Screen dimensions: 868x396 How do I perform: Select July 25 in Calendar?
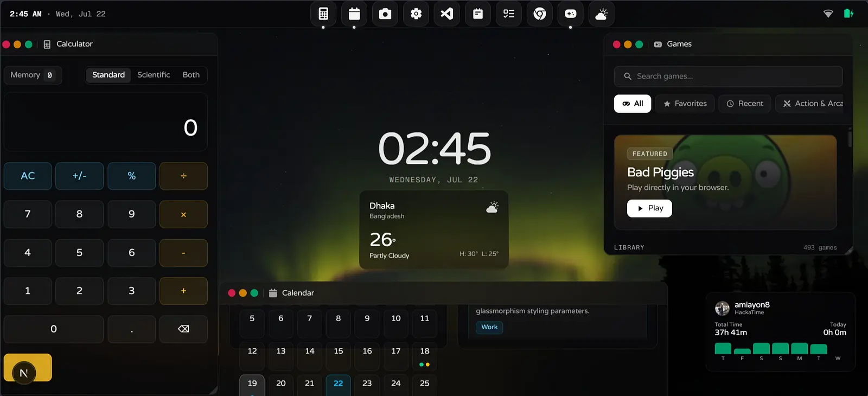coord(424,385)
